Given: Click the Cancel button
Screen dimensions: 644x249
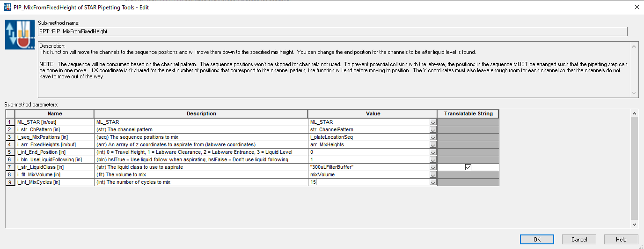Looking at the screenshot, I should pyautogui.click(x=579, y=239).
